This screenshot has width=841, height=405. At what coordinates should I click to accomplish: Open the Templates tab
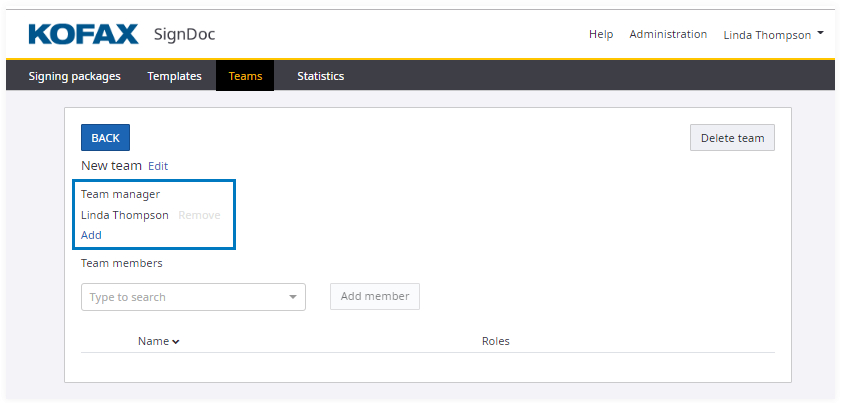(174, 76)
